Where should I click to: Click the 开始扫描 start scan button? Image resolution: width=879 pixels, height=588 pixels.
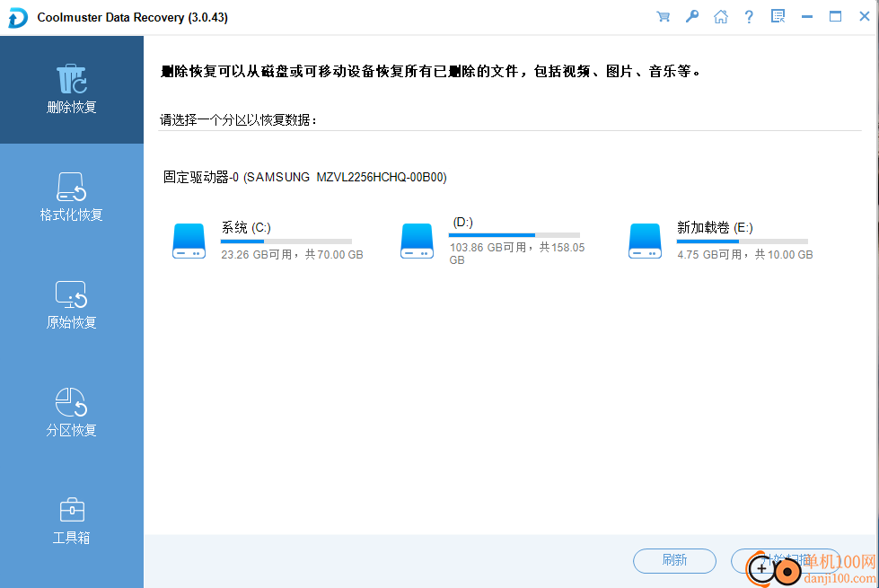(785, 560)
